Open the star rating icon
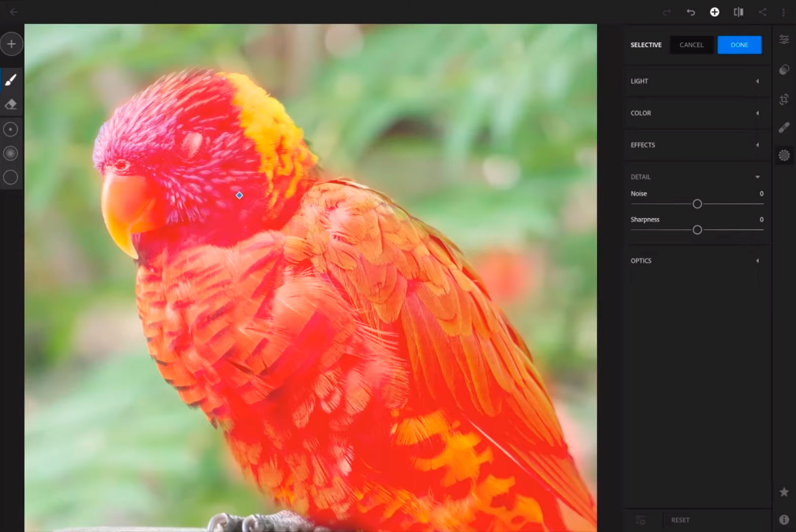Viewport: 796px width, 532px height. (x=784, y=492)
